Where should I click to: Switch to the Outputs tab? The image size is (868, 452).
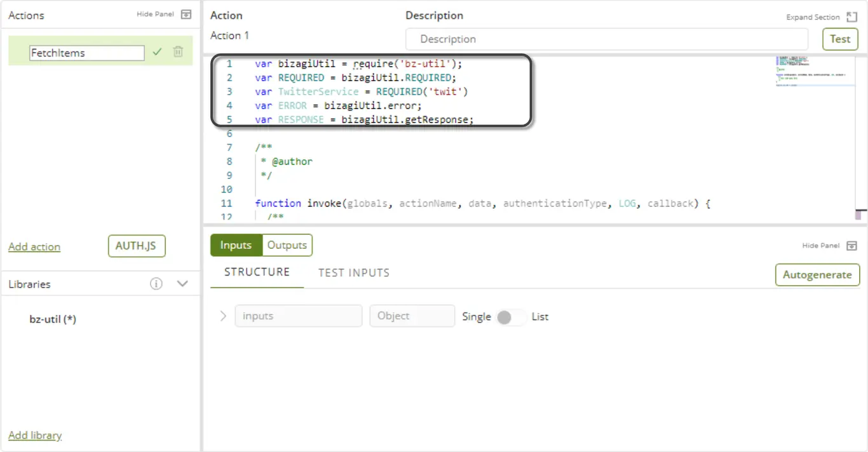click(287, 245)
